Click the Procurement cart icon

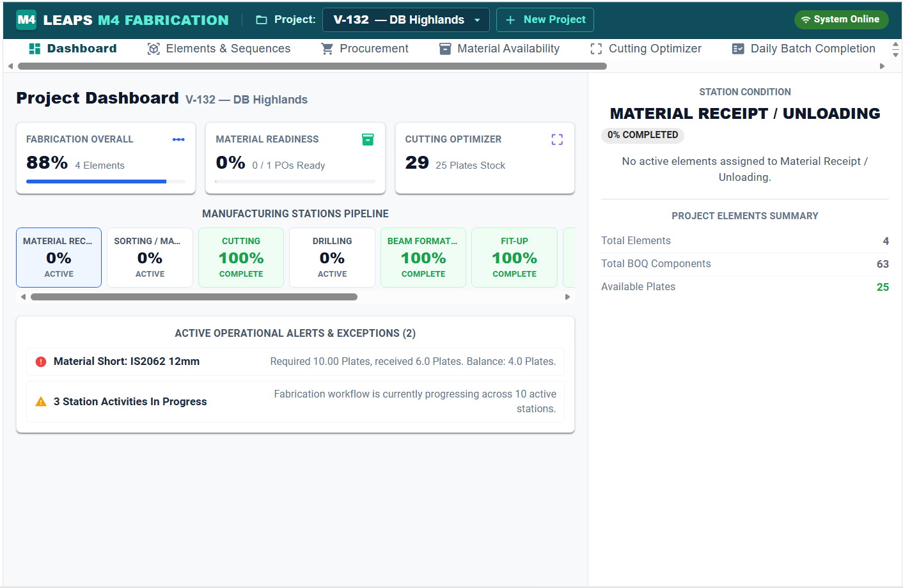(327, 49)
